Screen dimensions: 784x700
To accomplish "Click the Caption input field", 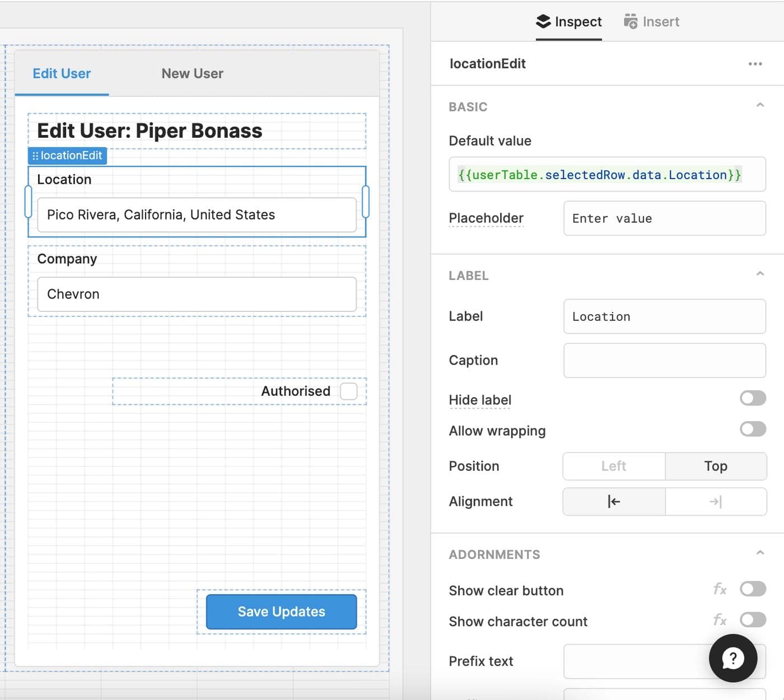I will (x=664, y=361).
